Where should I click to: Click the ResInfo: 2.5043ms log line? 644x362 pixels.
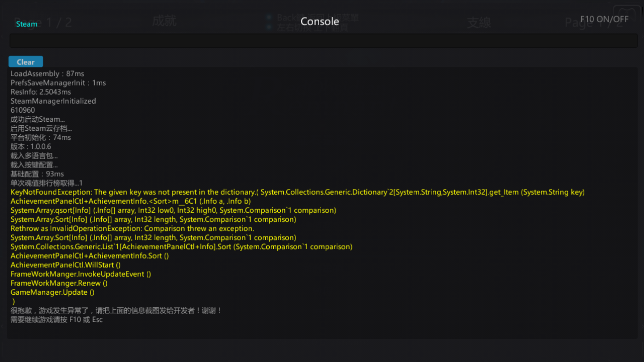(x=41, y=92)
